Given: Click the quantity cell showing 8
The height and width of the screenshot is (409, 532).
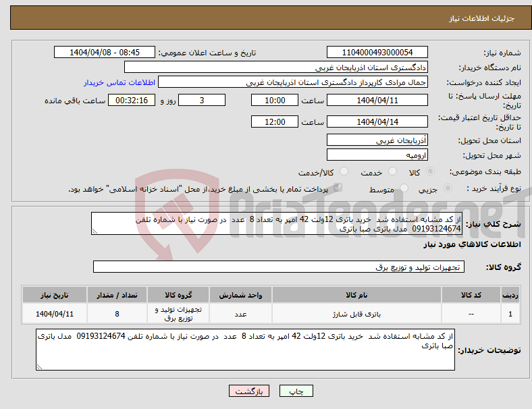Looking at the screenshot, I should pos(117,314).
